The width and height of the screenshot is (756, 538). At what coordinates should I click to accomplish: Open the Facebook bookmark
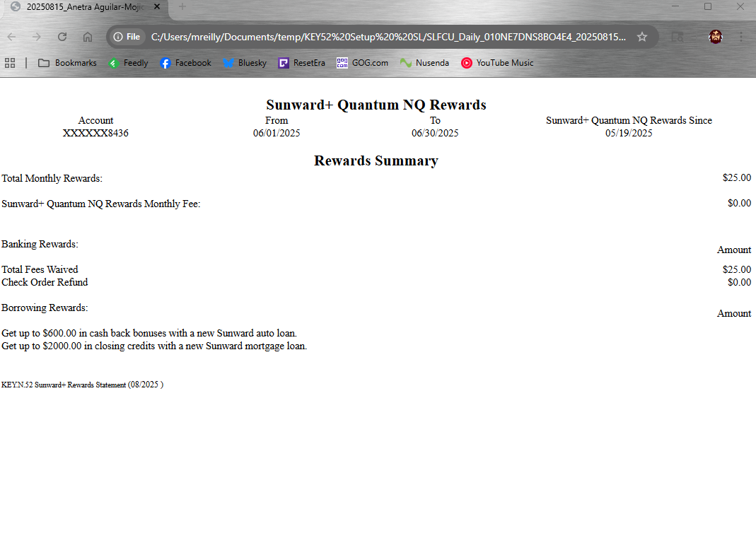click(x=185, y=63)
